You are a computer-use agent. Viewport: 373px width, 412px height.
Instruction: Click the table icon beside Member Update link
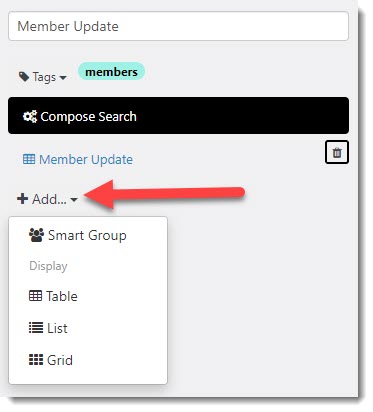point(29,159)
